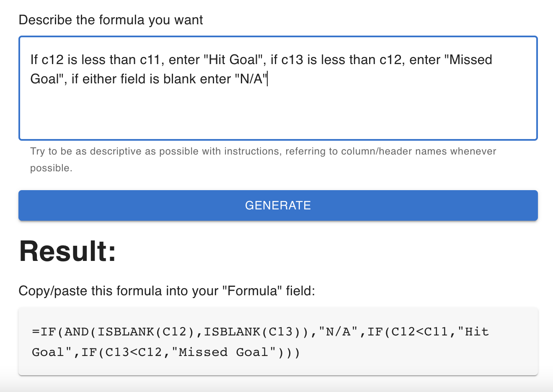This screenshot has width=553, height=392.
Task: Click the generated formula in the result box
Action: pos(260,341)
